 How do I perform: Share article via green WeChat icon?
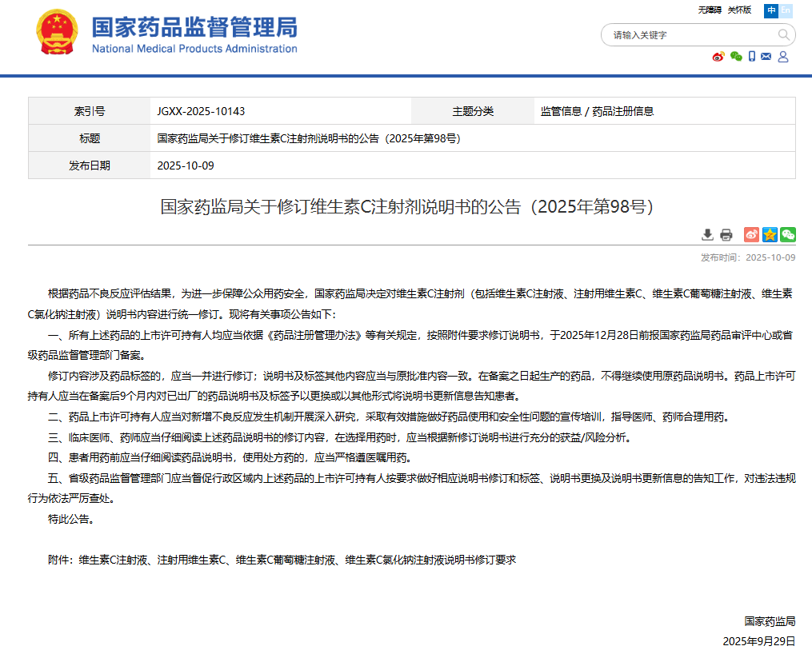(788, 234)
